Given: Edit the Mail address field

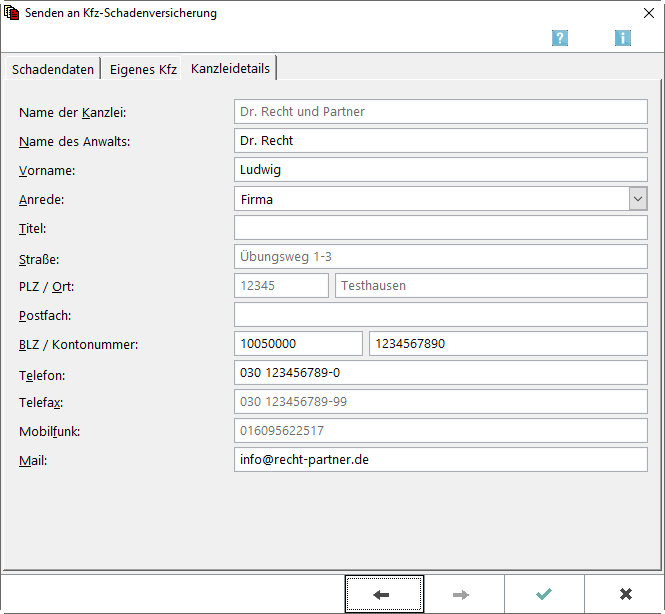Looking at the screenshot, I should tap(440, 460).
